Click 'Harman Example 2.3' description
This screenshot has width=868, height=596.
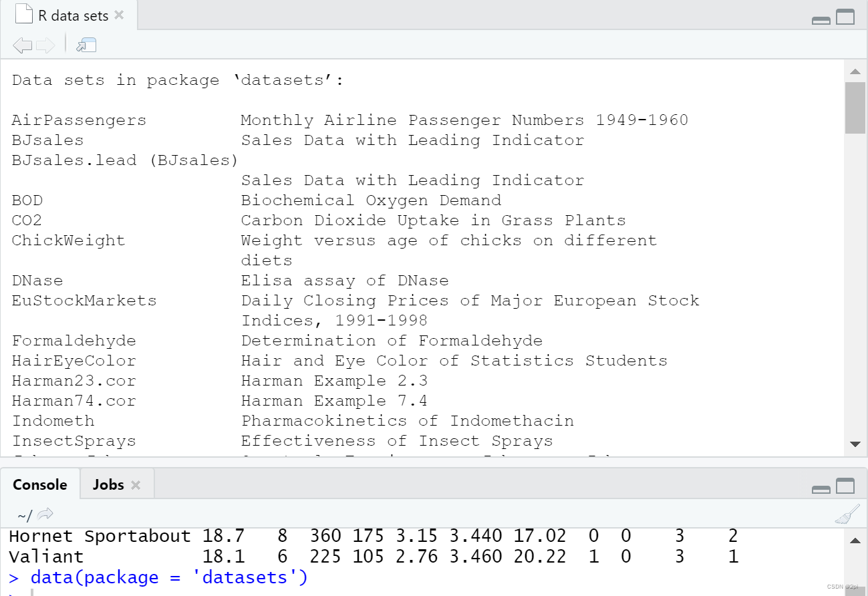[x=334, y=381]
